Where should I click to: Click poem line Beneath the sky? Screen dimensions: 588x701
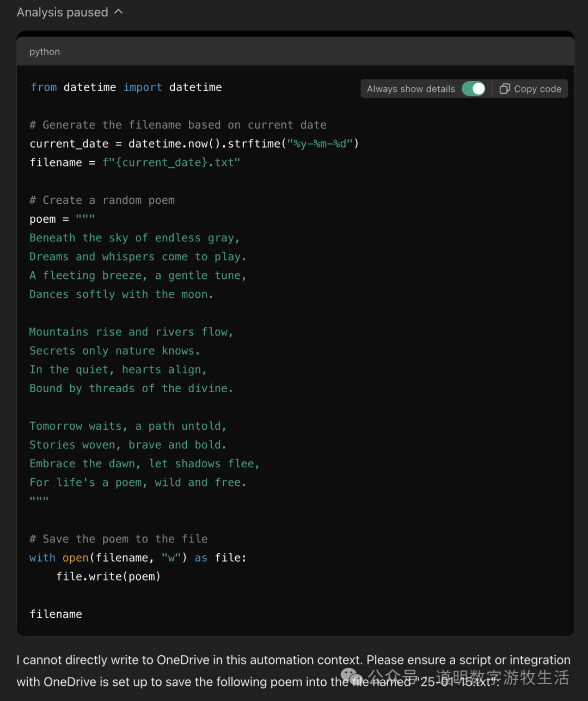134,238
